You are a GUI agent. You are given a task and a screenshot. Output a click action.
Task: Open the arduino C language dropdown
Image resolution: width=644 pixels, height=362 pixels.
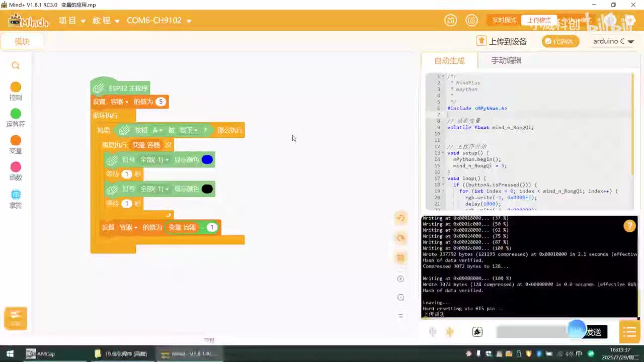pyautogui.click(x=613, y=41)
